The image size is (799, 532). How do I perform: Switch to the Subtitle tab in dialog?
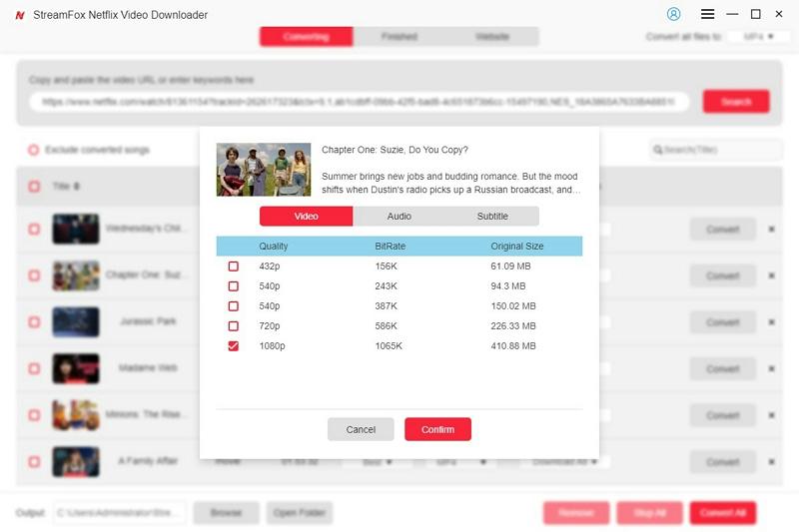click(492, 217)
